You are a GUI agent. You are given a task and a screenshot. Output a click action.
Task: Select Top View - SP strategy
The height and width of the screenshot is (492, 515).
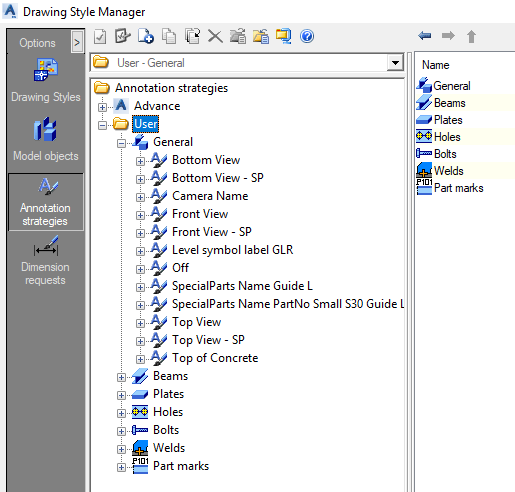pos(208,340)
